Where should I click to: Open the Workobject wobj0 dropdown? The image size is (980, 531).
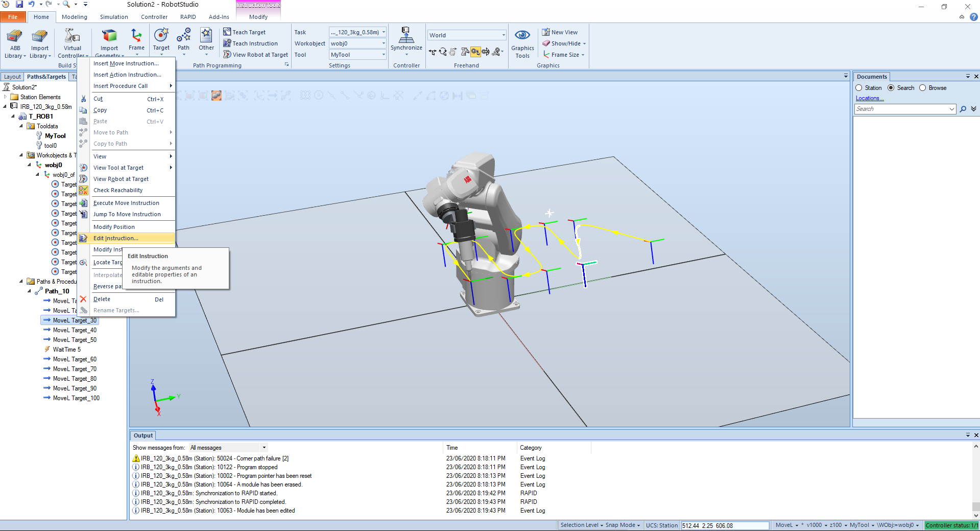pyautogui.click(x=384, y=43)
